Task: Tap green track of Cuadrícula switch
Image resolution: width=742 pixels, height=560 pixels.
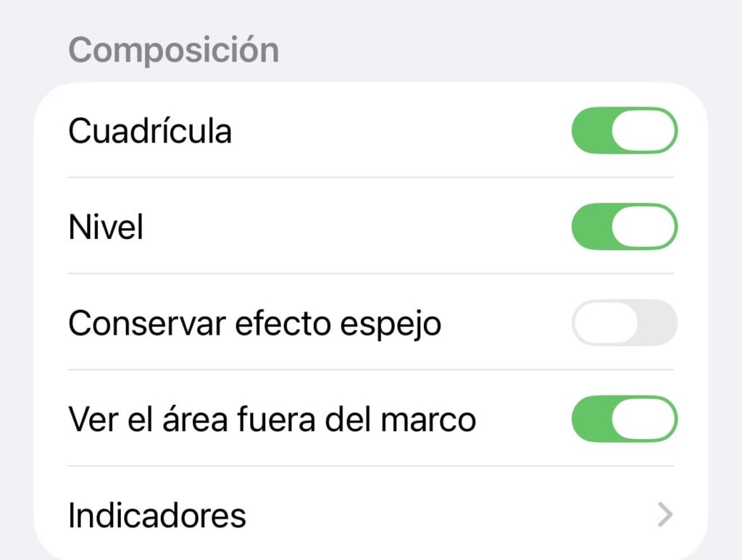Action: pyautogui.click(x=591, y=130)
